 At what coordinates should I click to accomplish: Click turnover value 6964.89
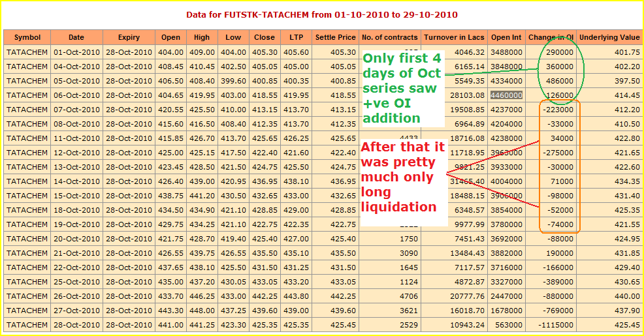[x=470, y=124]
